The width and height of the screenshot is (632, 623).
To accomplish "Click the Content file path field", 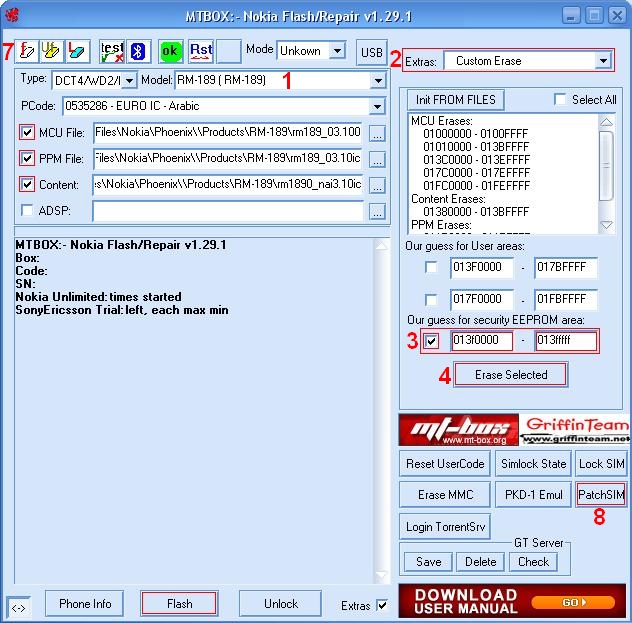I will 228,185.
